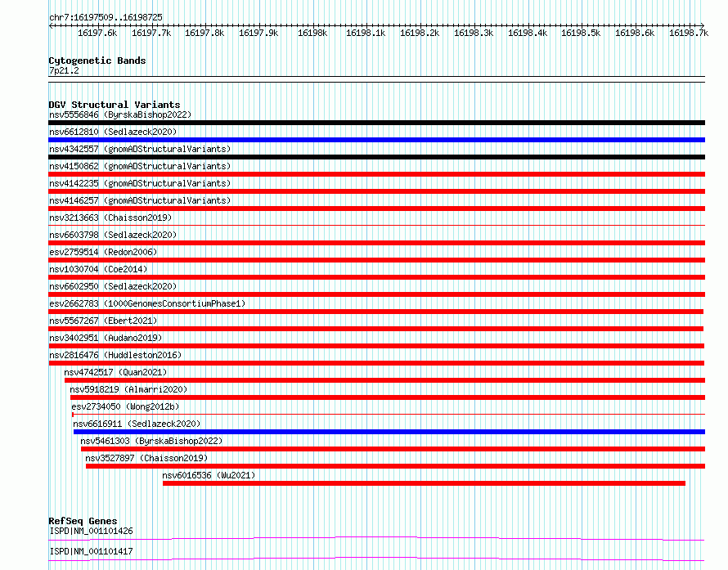Click the nsv3213663 (Chaisson2019) label

coord(110,218)
